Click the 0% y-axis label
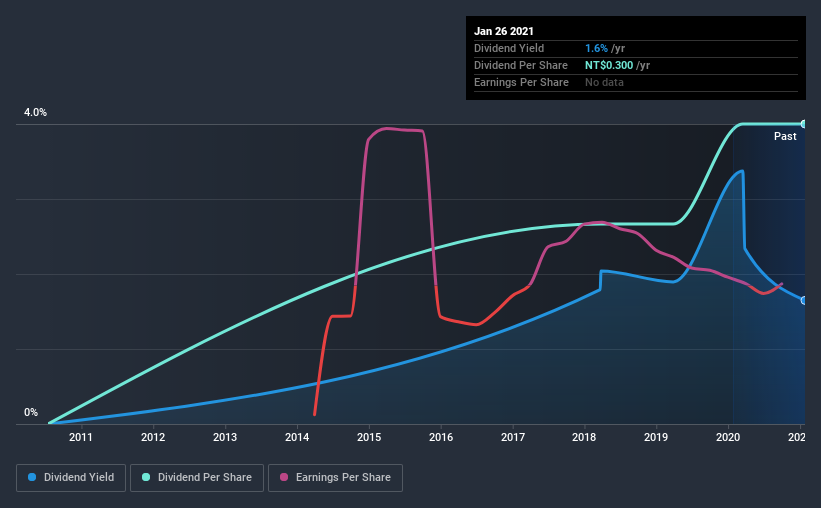Screen dimensions: 821x508 coord(31,412)
